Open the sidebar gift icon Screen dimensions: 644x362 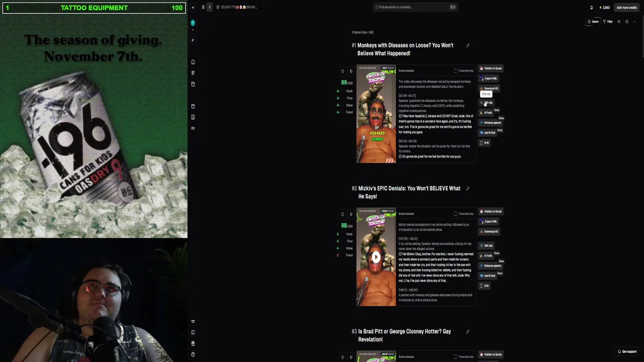pyautogui.click(x=193, y=343)
